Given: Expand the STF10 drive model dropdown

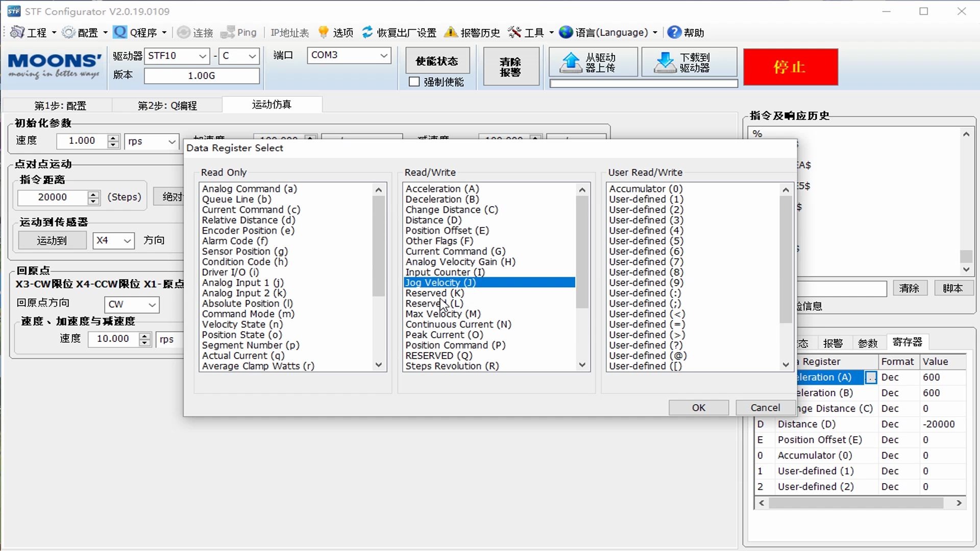Looking at the screenshot, I should pyautogui.click(x=203, y=56).
